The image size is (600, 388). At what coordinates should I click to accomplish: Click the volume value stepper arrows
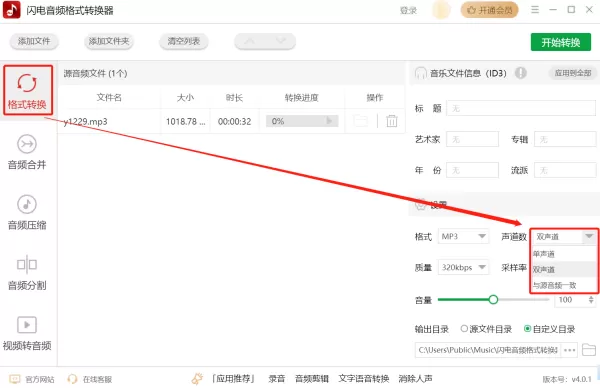point(591,300)
